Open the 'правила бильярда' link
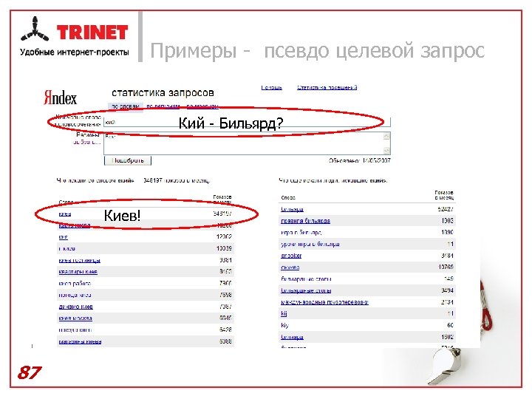 coord(305,221)
